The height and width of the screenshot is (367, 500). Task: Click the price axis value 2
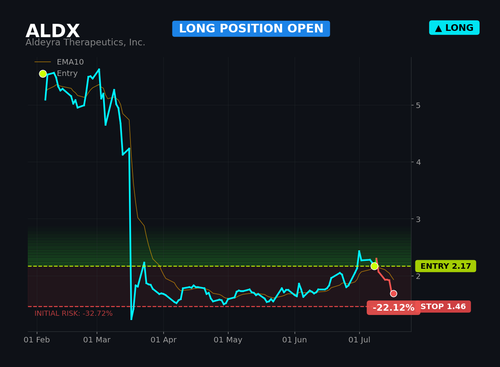pos(418,276)
